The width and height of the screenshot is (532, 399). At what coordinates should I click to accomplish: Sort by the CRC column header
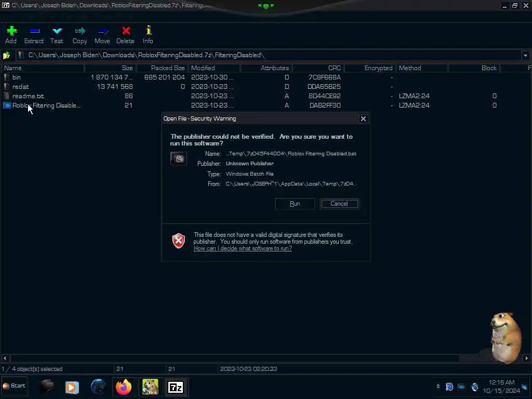pos(318,68)
